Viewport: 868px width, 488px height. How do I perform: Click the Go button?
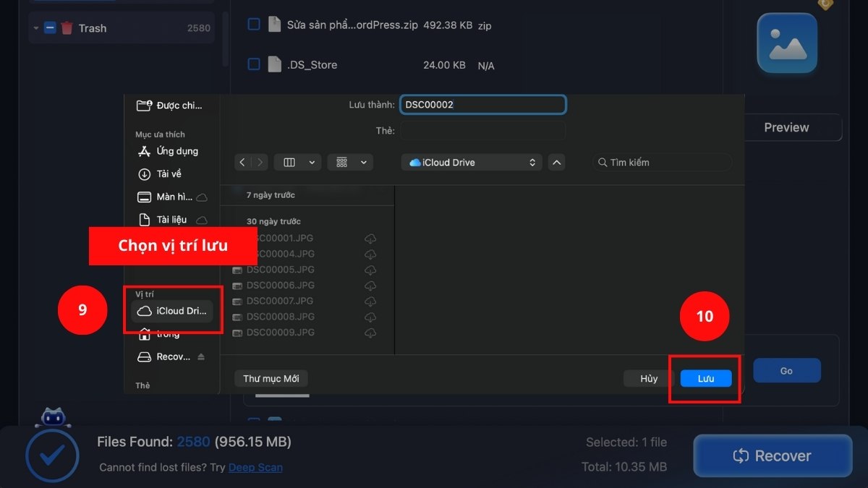tap(786, 371)
